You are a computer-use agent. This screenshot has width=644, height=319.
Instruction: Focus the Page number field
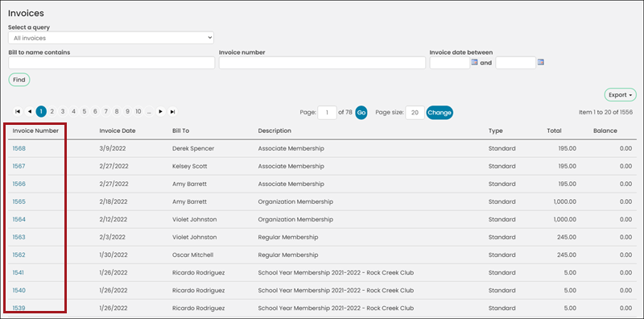(x=328, y=113)
